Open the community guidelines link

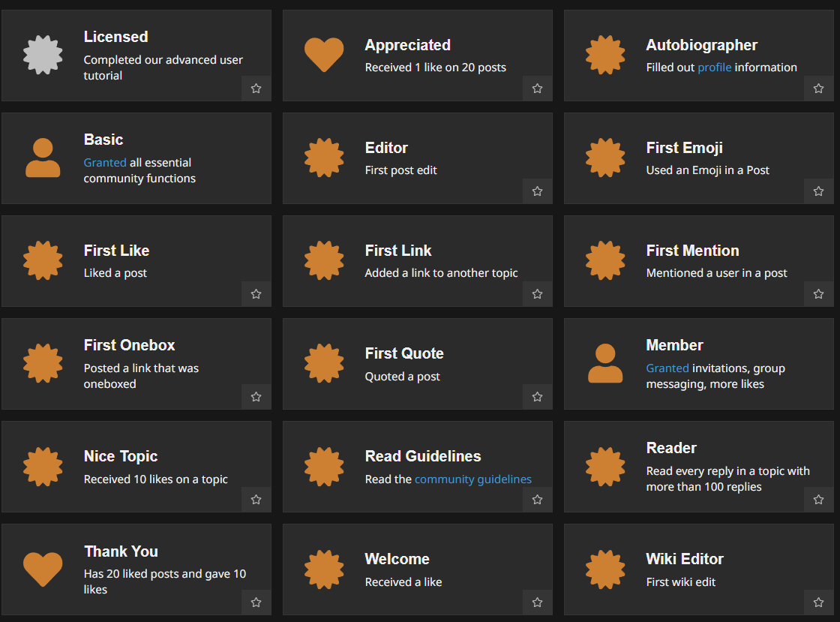(473, 479)
